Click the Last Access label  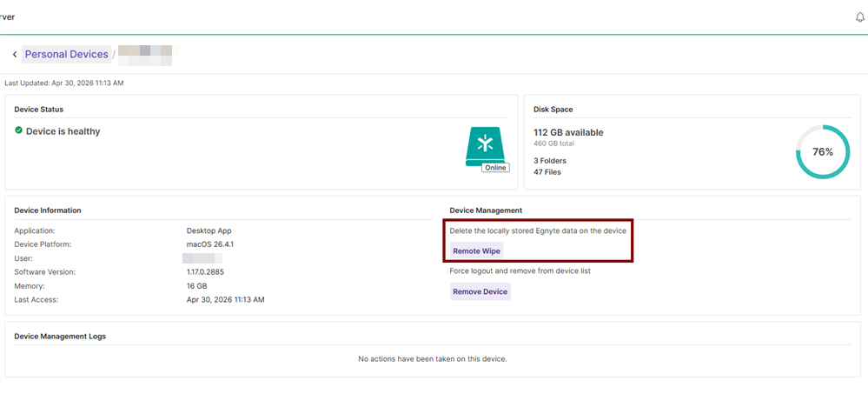(x=36, y=300)
